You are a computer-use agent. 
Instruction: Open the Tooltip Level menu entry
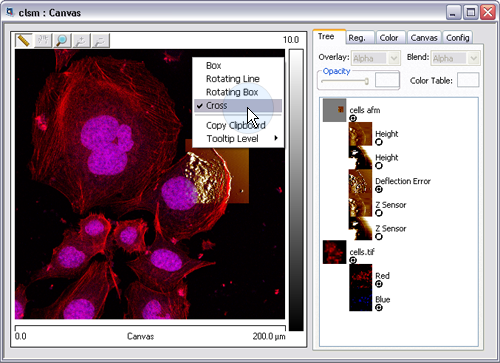(238, 139)
